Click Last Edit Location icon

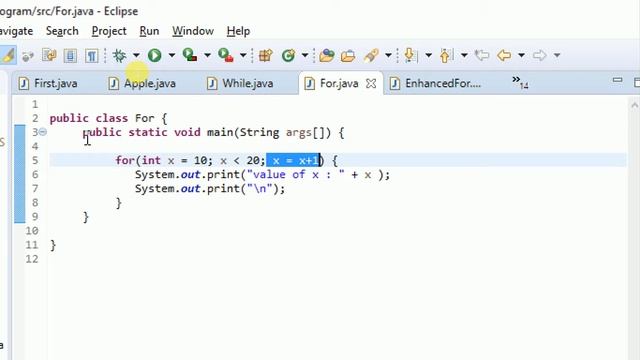click(x=482, y=55)
